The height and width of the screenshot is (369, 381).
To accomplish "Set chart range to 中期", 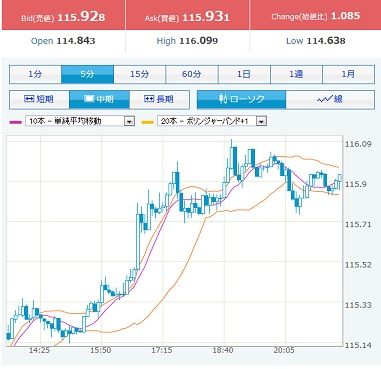I will click(x=99, y=99).
